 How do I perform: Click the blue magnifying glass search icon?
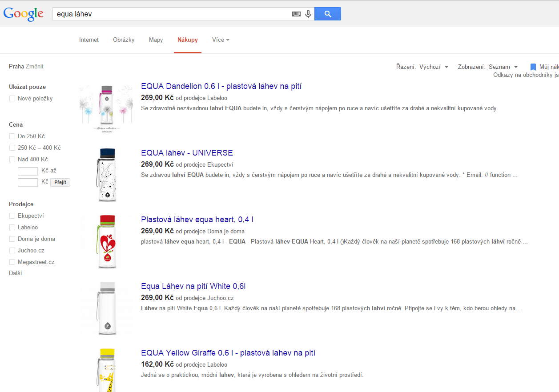[327, 14]
